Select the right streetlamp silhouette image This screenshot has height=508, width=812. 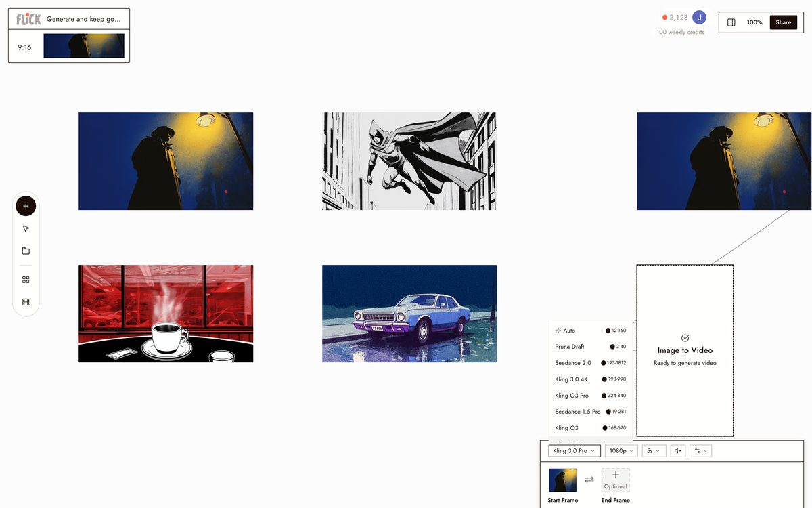pos(724,161)
